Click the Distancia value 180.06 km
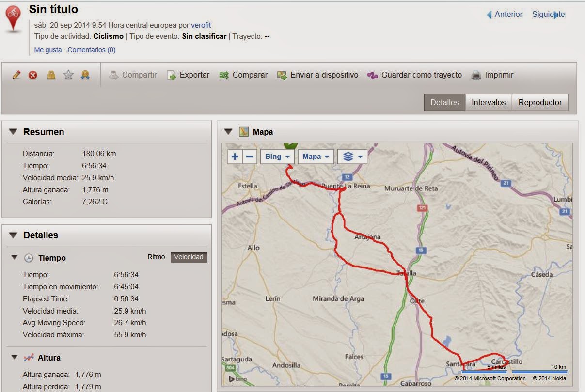The height and width of the screenshot is (392, 585). tap(99, 154)
